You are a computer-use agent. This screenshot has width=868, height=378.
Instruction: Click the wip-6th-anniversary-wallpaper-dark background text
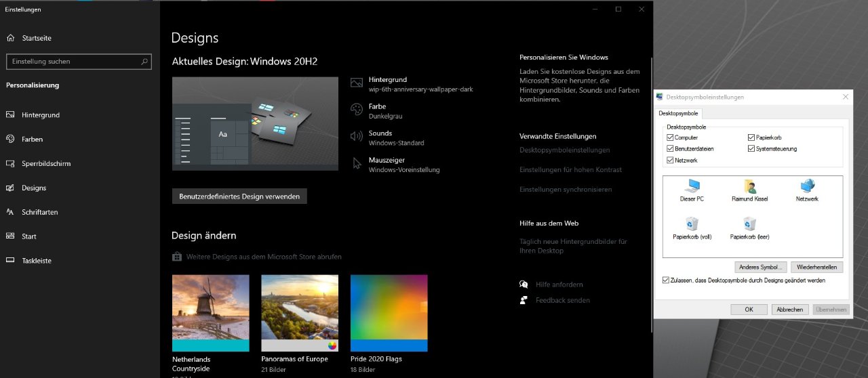coord(420,89)
